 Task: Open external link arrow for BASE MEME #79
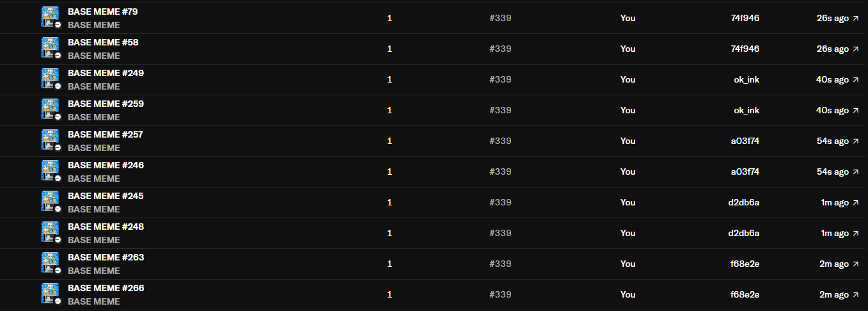tap(856, 19)
